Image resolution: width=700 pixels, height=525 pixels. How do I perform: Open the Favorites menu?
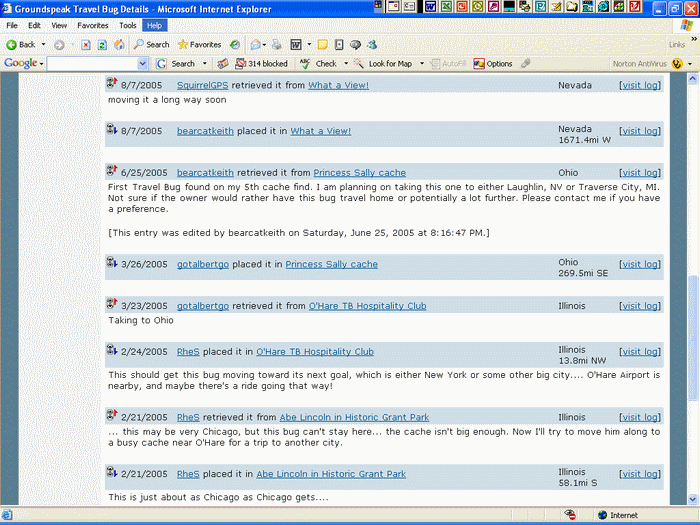pyautogui.click(x=93, y=25)
